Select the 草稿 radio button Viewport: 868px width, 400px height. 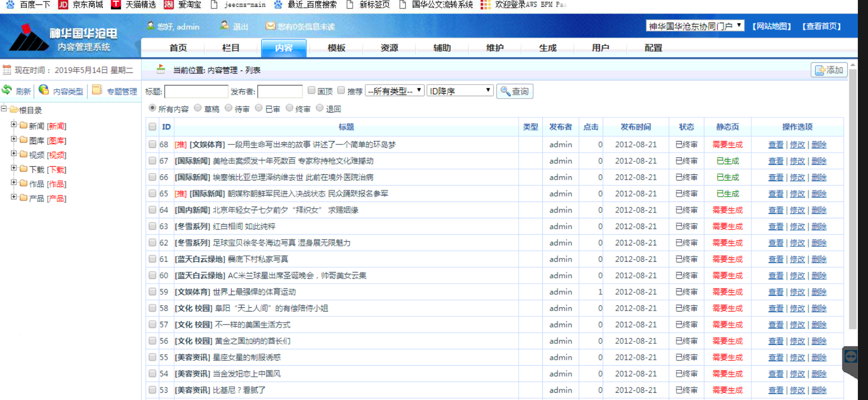pos(198,108)
